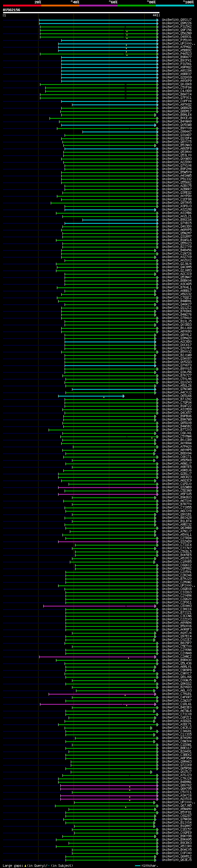Click the red 20% identity legend segment

coord(22,6)
